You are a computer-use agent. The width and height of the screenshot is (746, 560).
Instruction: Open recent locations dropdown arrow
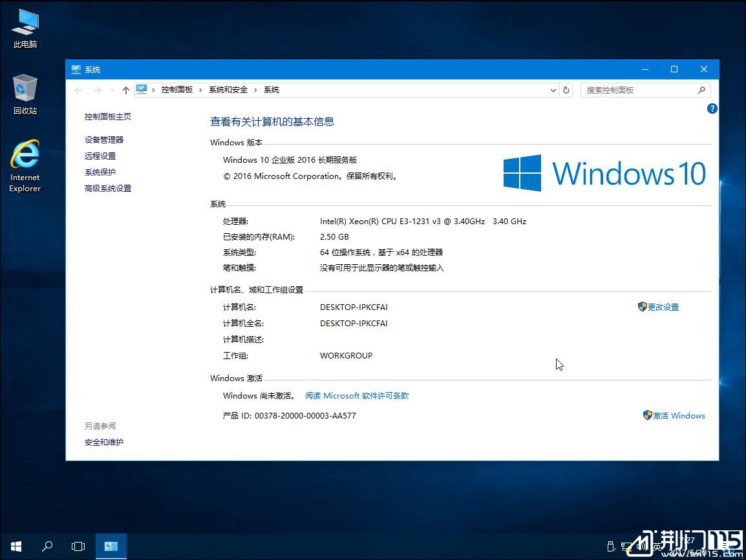pyautogui.click(x=112, y=90)
